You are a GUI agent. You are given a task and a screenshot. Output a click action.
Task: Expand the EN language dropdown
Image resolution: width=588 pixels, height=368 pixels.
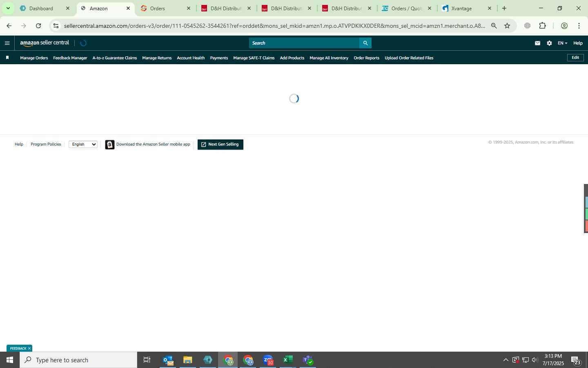[x=562, y=43]
